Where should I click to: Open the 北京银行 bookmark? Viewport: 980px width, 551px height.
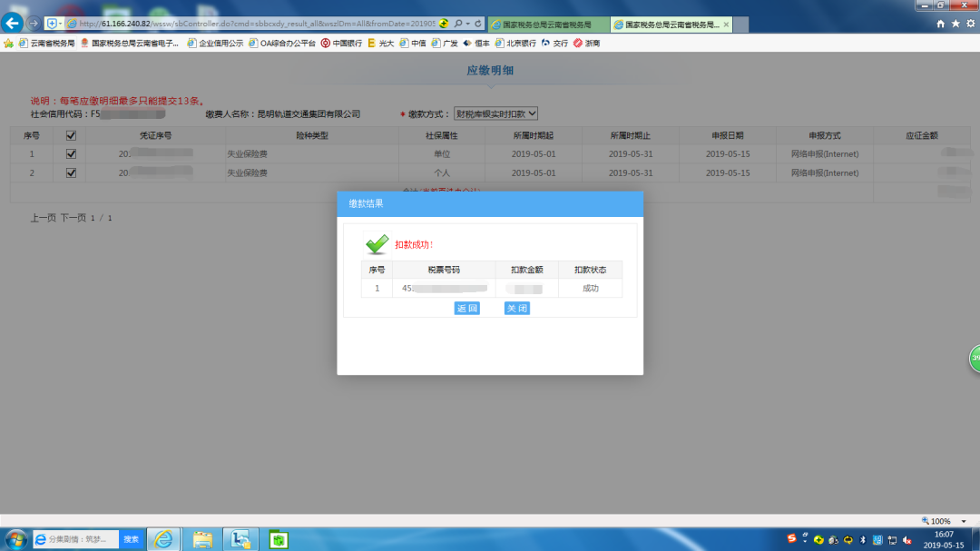515,44
